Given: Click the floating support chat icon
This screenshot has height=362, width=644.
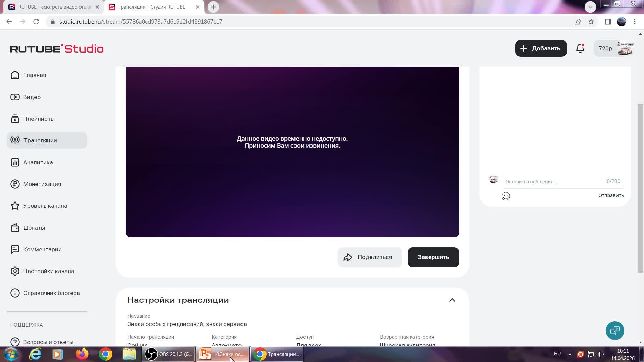Looking at the screenshot, I should (614, 330).
